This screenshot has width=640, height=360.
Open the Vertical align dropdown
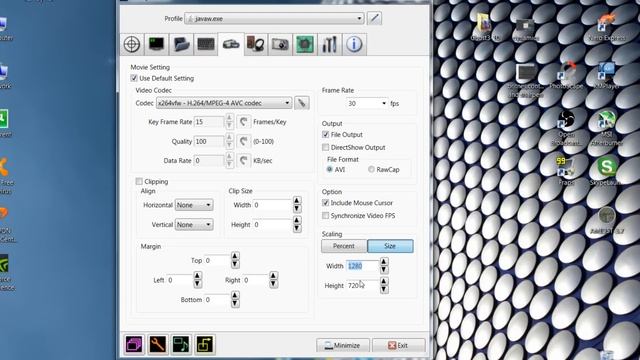[x=194, y=224]
